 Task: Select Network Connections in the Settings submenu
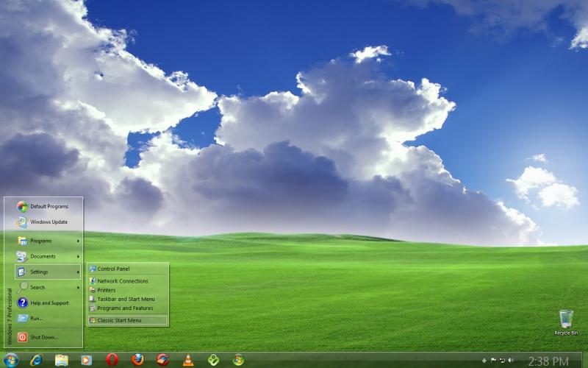(127, 281)
